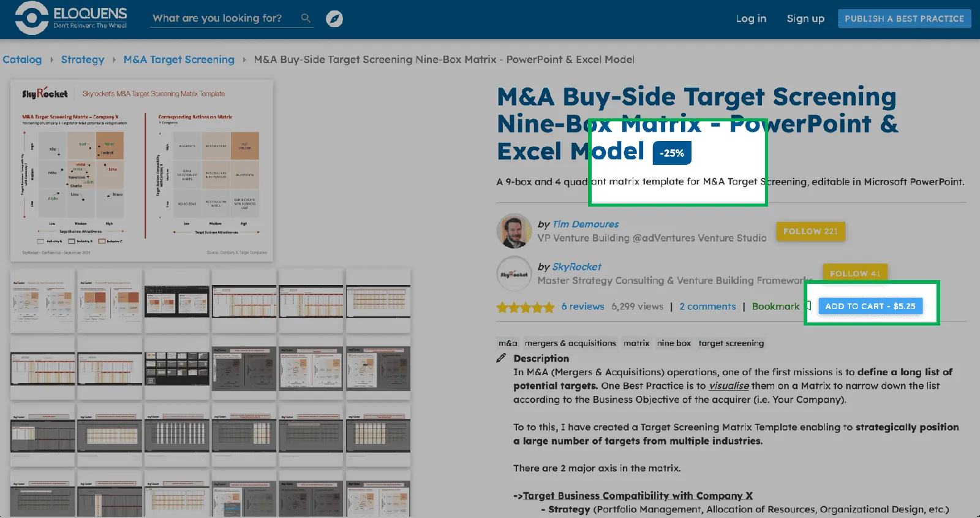
Task: Open the last thumbnail in the first thumbnail row
Action: click(378, 300)
